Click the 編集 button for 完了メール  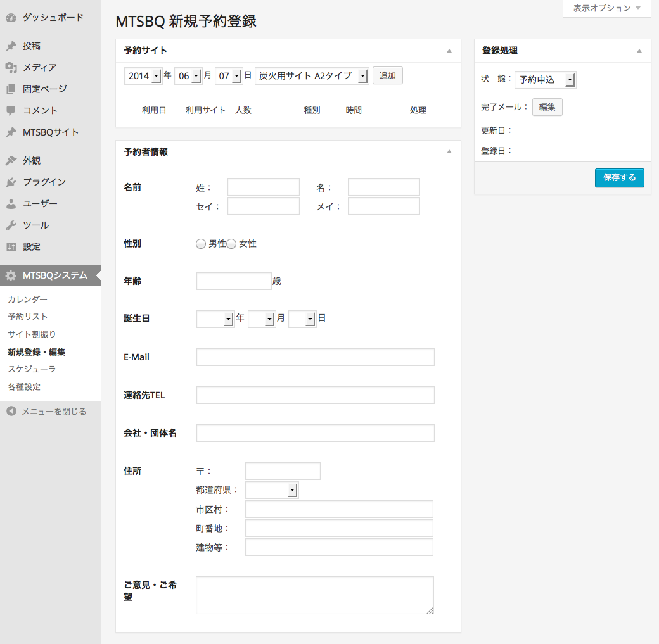(x=547, y=107)
